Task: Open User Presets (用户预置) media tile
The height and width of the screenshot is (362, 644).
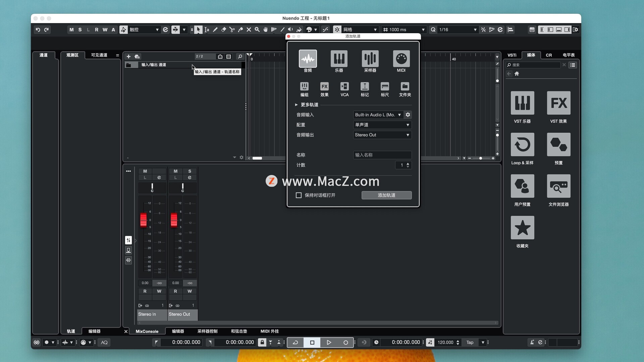Action: (522, 186)
